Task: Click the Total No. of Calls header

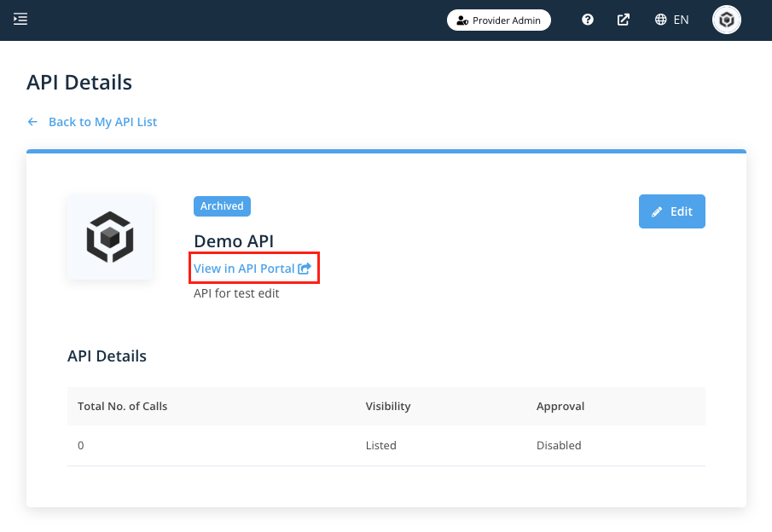Action: (x=122, y=406)
